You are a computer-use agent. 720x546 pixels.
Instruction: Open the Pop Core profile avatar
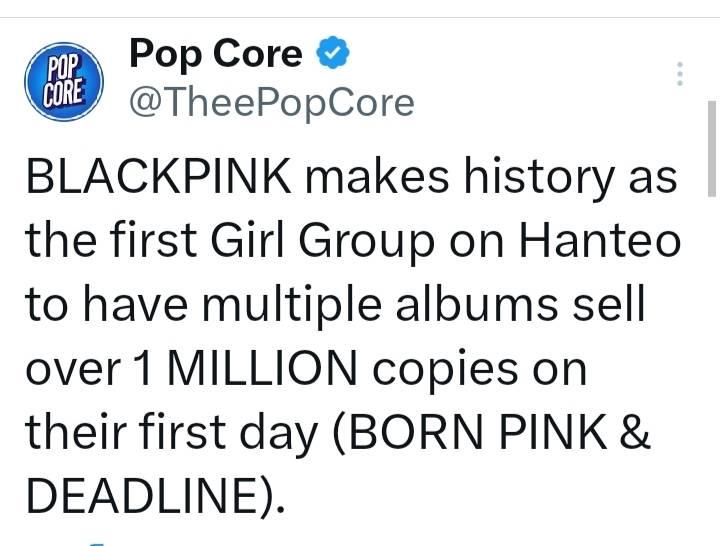point(65,82)
